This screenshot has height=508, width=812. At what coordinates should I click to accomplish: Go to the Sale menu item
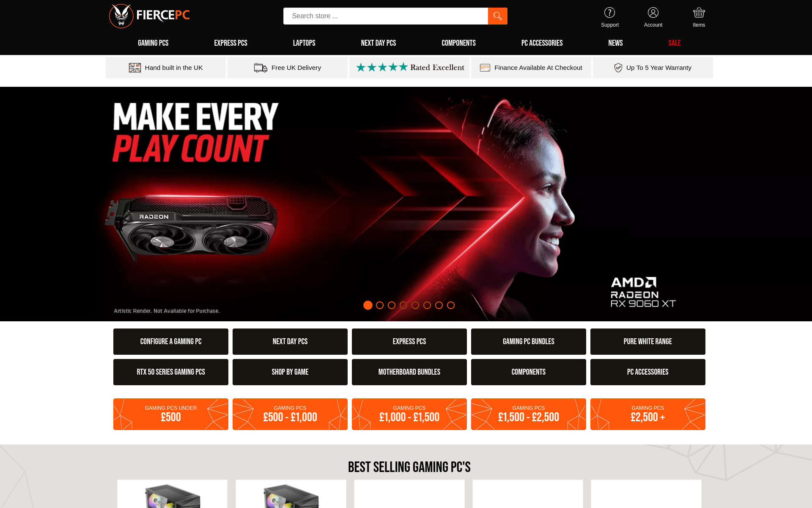tap(675, 43)
